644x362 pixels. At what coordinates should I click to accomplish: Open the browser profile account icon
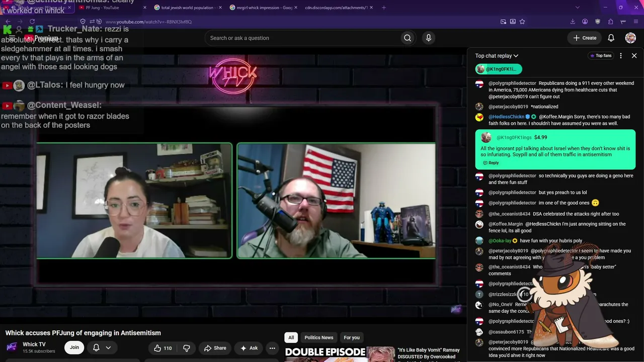click(585, 22)
